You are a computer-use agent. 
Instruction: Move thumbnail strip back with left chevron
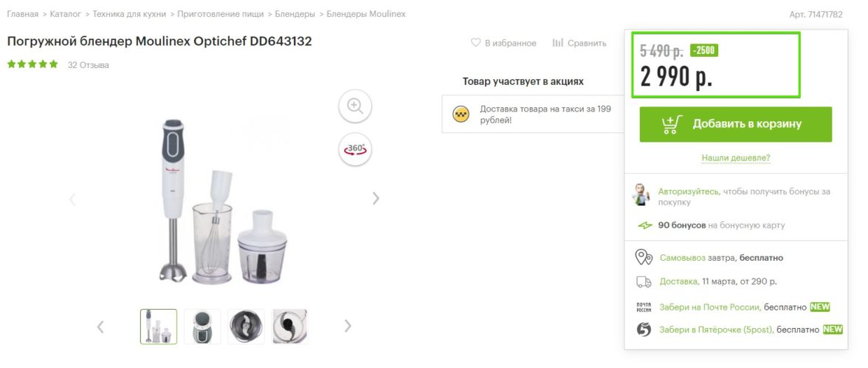click(100, 327)
